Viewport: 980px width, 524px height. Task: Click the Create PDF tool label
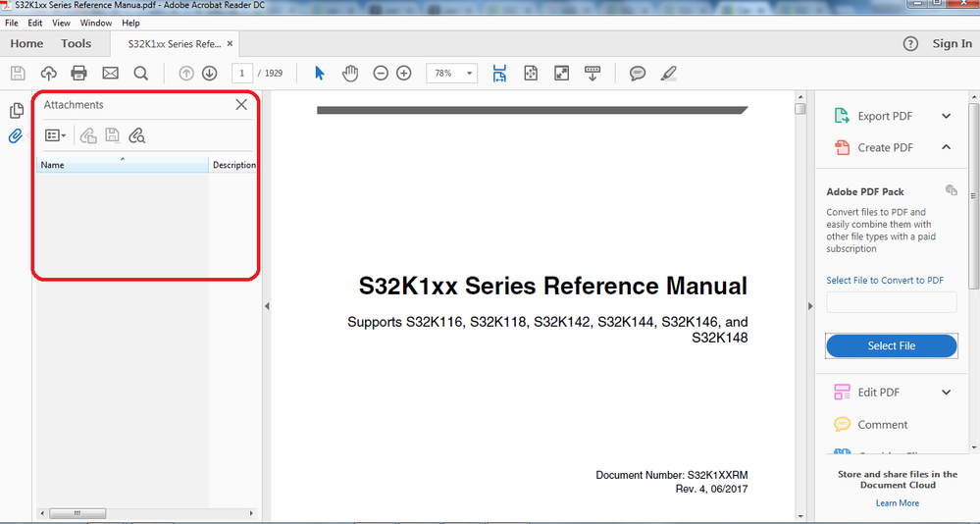click(885, 147)
